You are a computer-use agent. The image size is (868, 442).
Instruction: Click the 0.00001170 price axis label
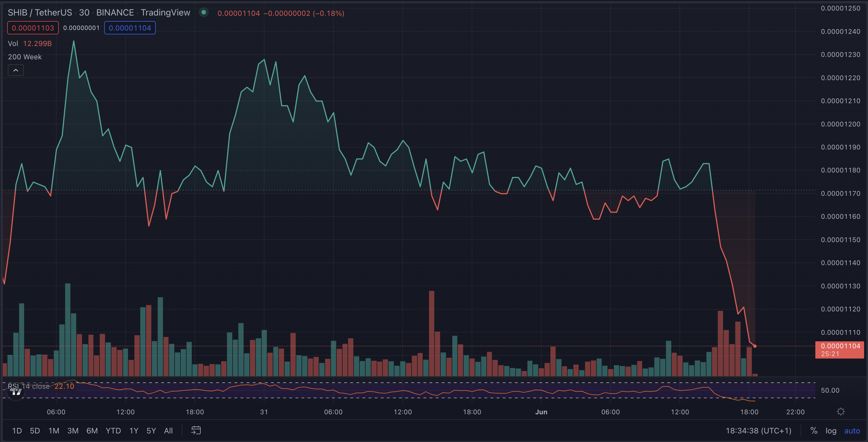coord(840,194)
